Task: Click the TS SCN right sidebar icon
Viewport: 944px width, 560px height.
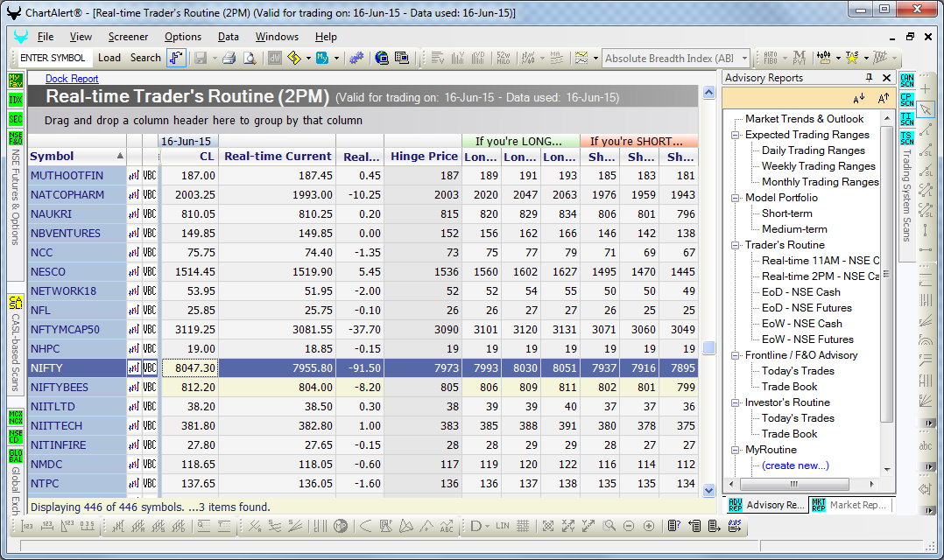Action: pos(906,138)
